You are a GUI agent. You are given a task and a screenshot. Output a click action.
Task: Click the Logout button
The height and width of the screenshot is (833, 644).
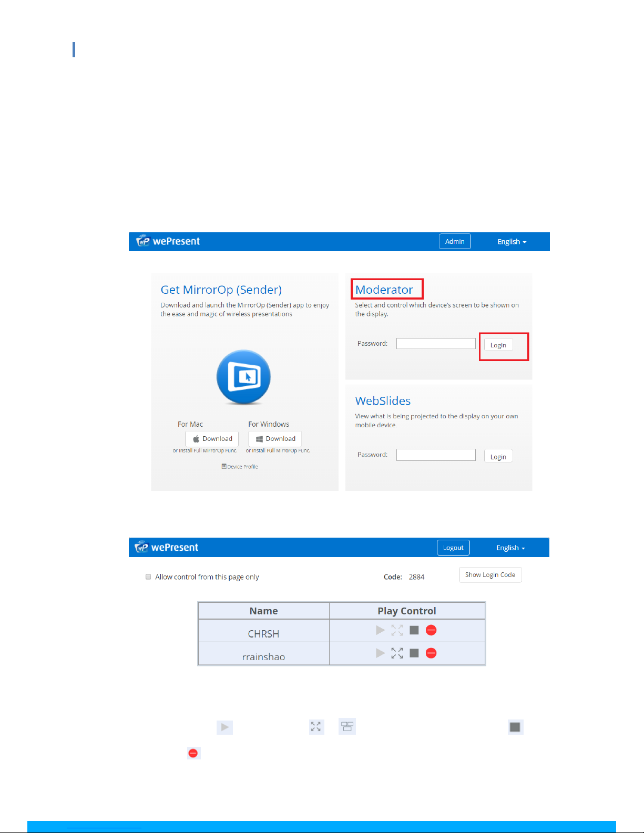point(453,548)
